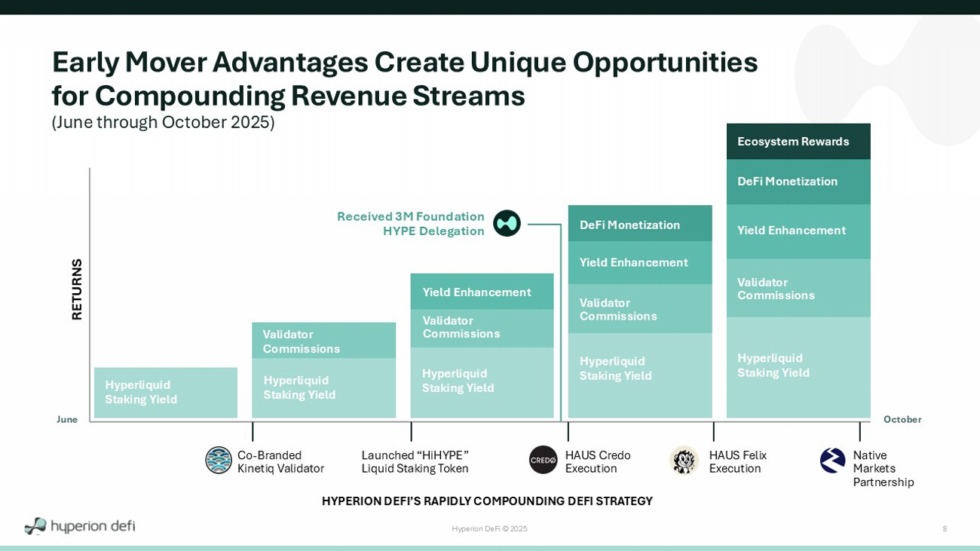Viewport: 980px width, 551px height.
Task: Open the Hyperion DeFi logo in footer
Action: coord(80,526)
